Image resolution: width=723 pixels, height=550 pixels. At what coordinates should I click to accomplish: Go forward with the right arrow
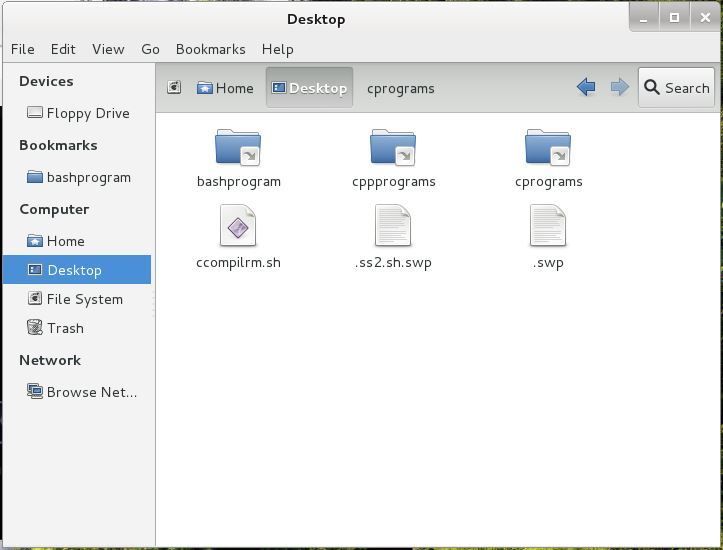(x=620, y=87)
